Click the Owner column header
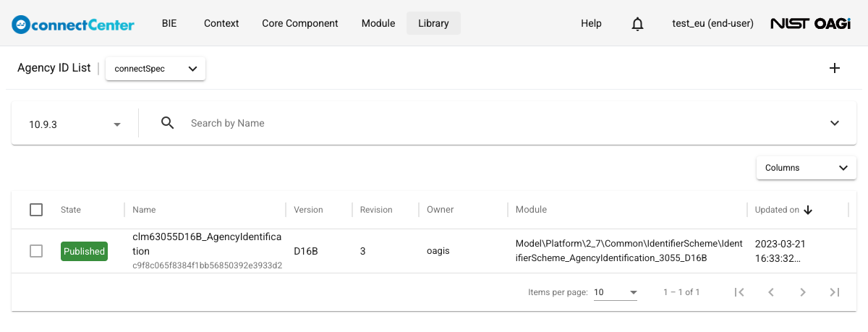This screenshot has width=868, height=332. click(x=441, y=210)
